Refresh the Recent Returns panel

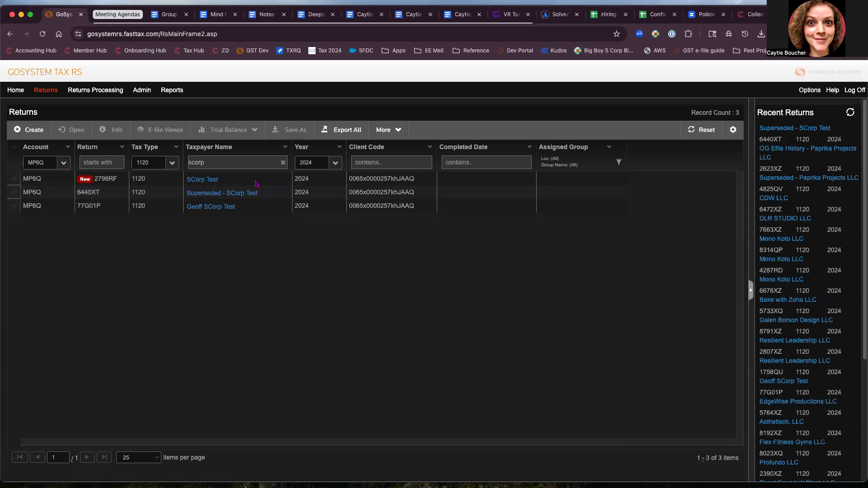pos(850,113)
